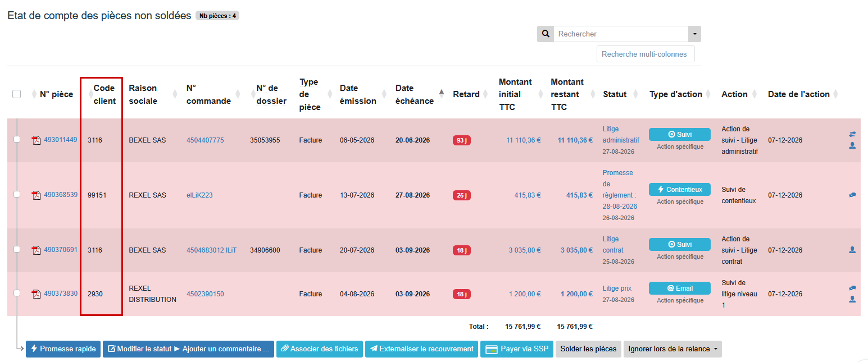Viewport: 868px width, 362px height.
Task: Tick the select-all checkbox in the table header
Action: [x=17, y=94]
